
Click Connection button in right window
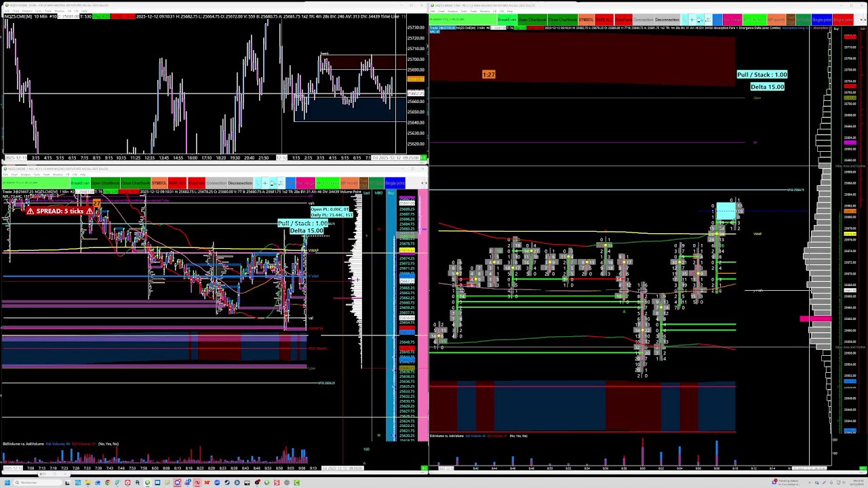point(644,20)
